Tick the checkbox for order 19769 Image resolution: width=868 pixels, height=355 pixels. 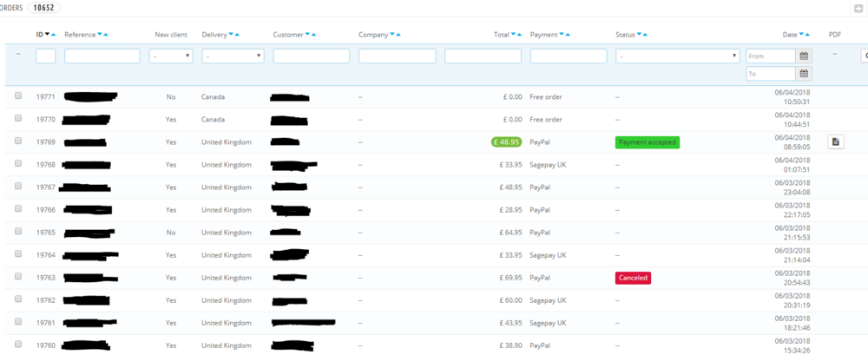coord(18,141)
